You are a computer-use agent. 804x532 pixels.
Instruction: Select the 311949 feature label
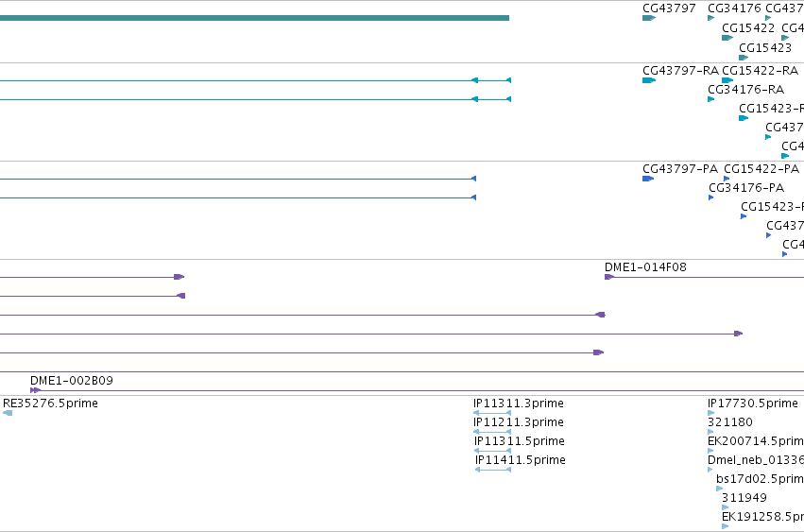click(744, 498)
